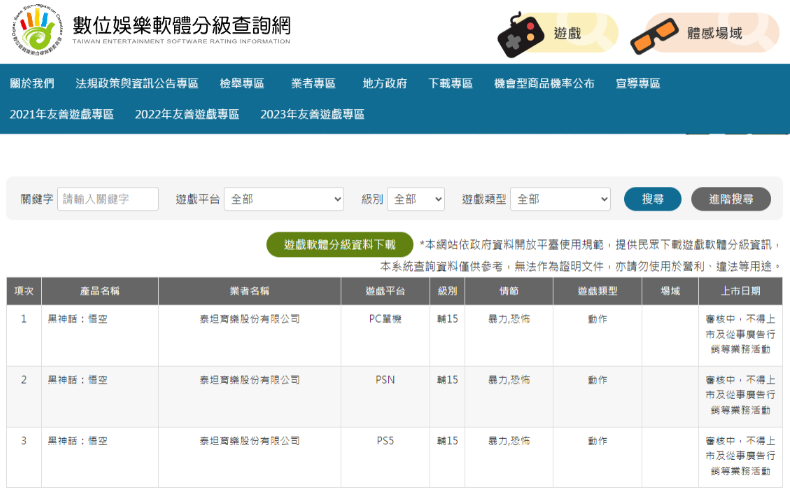Click the colorful hand site logo
This screenshot has height=496, width=790.
click(x=38, y=31)
